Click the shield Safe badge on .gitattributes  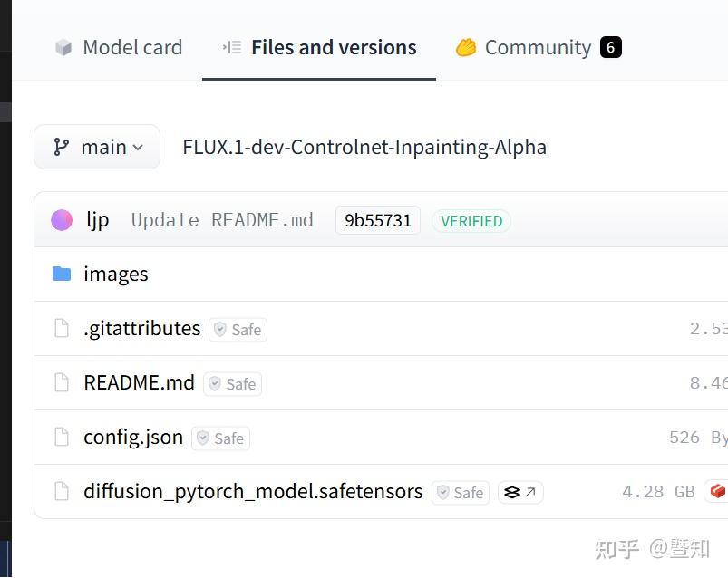click(x=238, y=329)
